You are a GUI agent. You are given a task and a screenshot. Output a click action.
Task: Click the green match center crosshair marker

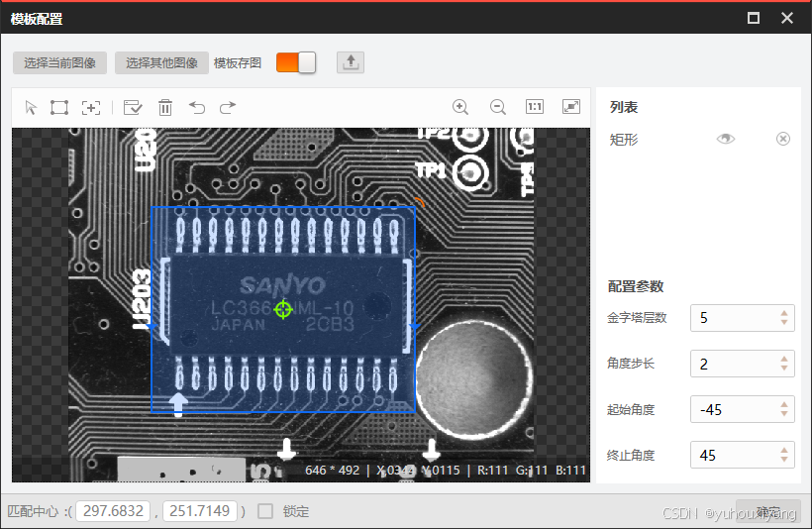[283, 309]
